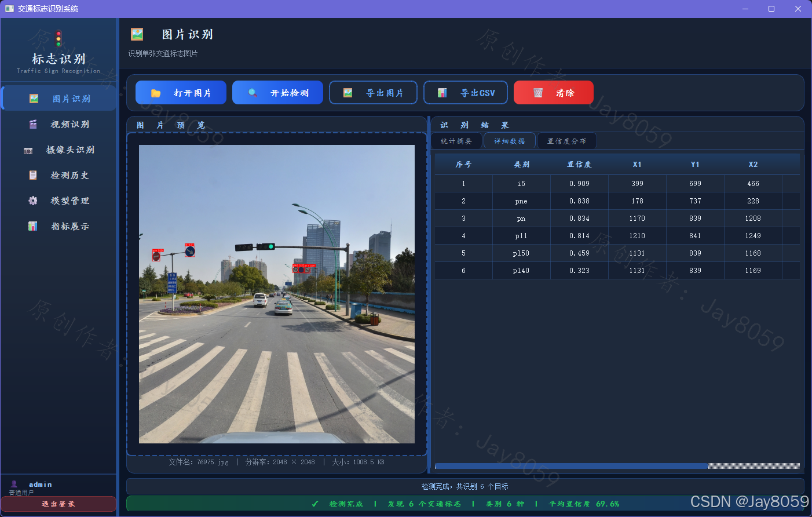Click X1 value 399
Viewport: 812px width, 517px height.
click(637, 184)
